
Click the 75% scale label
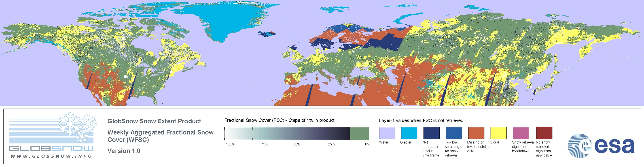coord(265,144)
